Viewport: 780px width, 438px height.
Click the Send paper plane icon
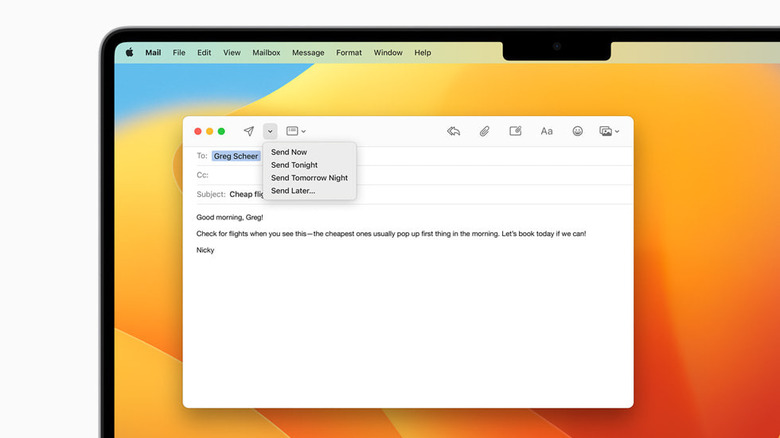(249, 131)
